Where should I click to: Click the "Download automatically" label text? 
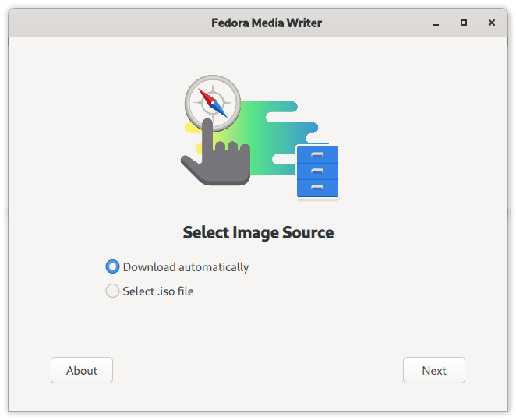tap(186, 267)
